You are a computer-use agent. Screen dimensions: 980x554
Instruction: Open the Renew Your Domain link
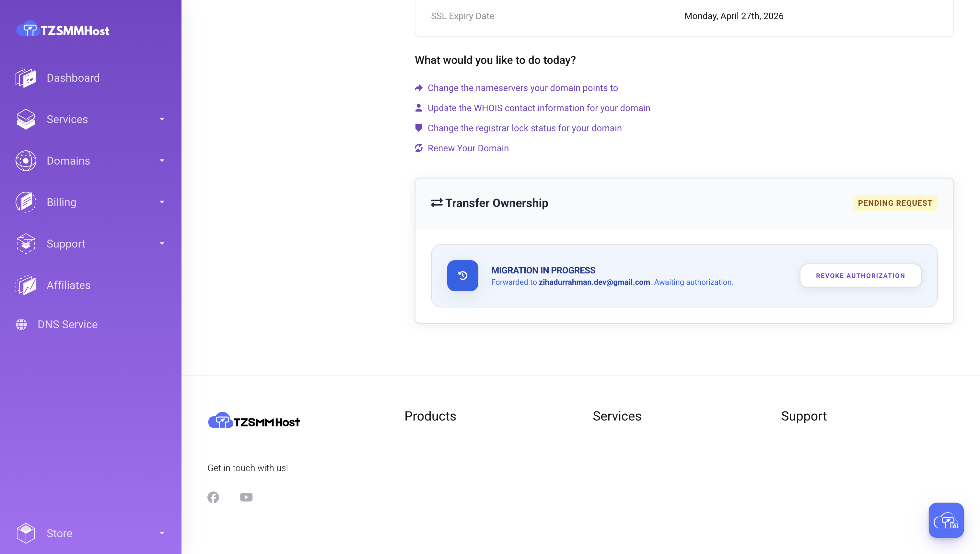[468, 148]
